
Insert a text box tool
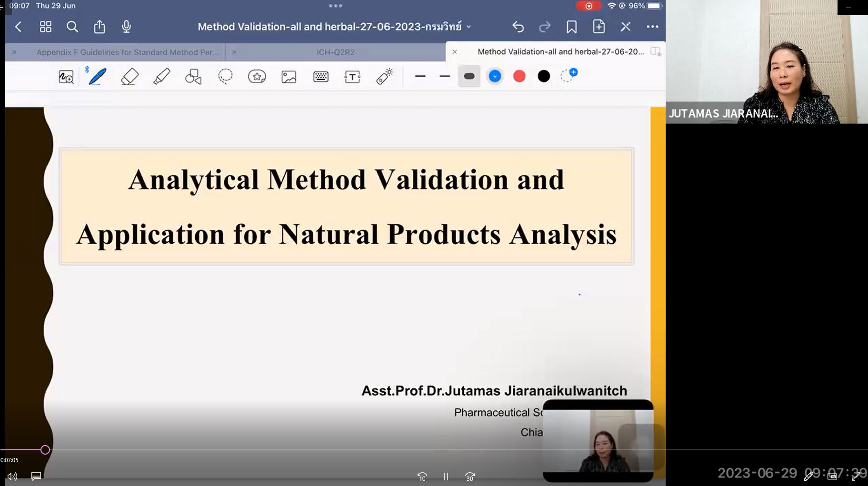(x=352, y=77)
